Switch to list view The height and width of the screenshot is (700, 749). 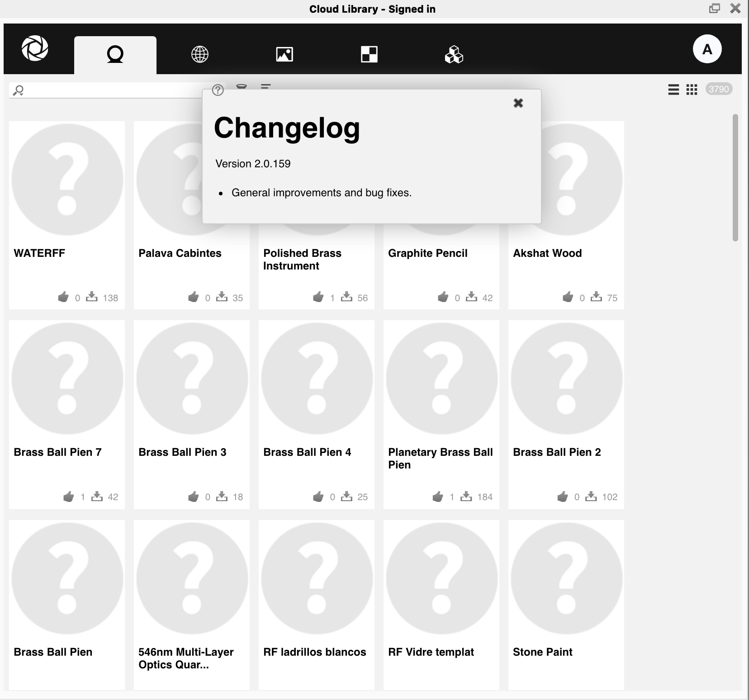pos(673,90)
